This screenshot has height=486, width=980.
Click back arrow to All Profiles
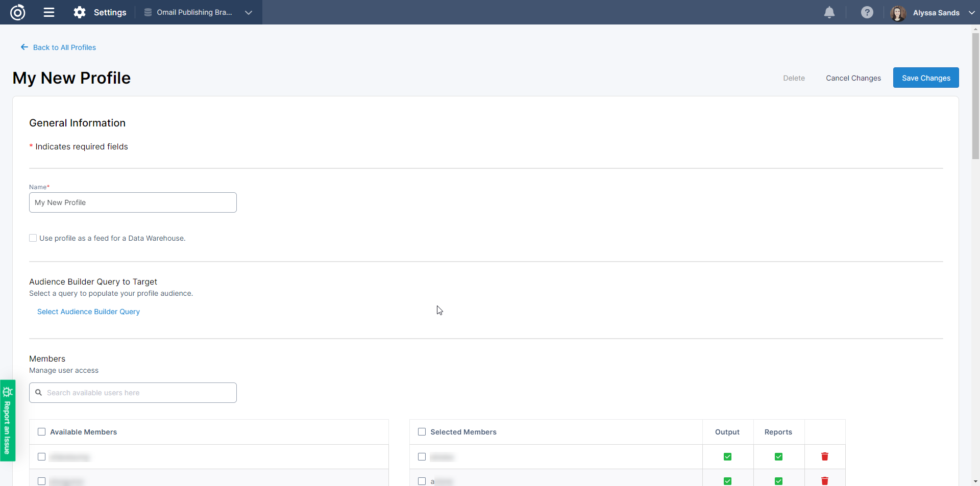tap(24, 47)
